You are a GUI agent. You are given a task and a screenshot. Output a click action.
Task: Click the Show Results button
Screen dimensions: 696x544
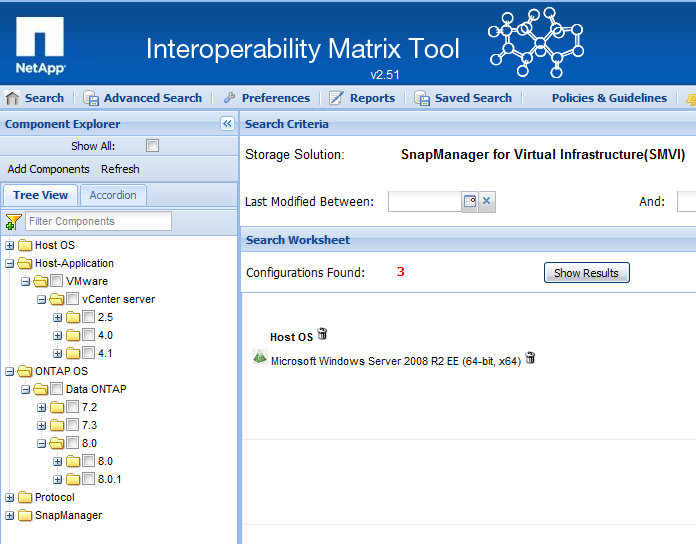pyautogui.click(x=586, y=273)
